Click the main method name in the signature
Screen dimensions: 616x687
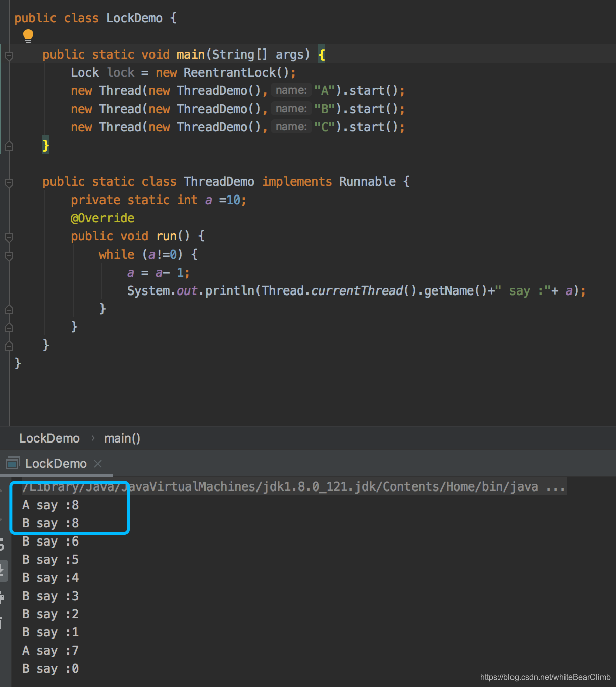pos(191,55)
